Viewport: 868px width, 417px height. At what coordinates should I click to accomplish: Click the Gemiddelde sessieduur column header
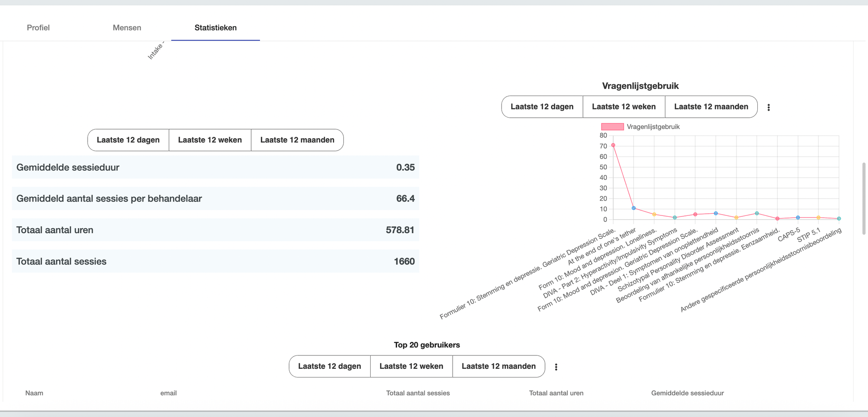pyautogui.click(x=687, y=393)
